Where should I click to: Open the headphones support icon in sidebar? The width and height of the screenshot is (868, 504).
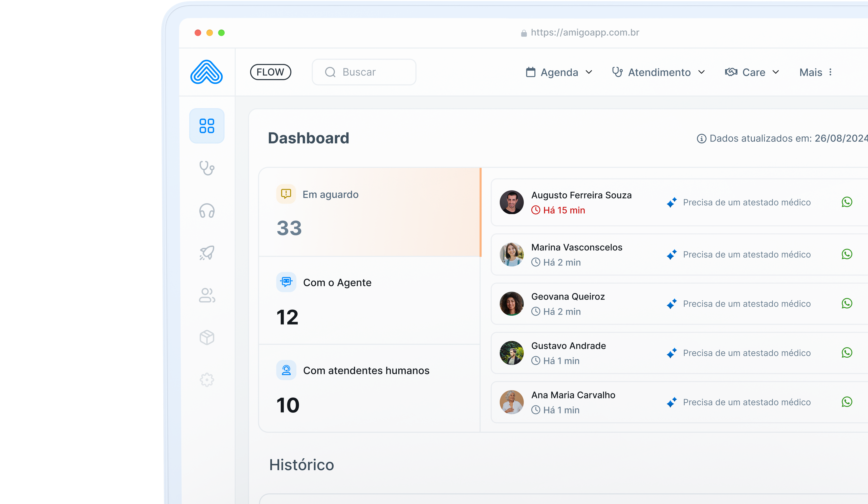(x=207, y=211)
